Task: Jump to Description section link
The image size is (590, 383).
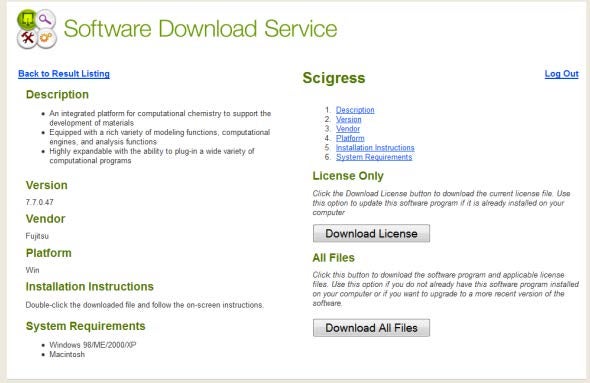Action: [x=355, y=110]
